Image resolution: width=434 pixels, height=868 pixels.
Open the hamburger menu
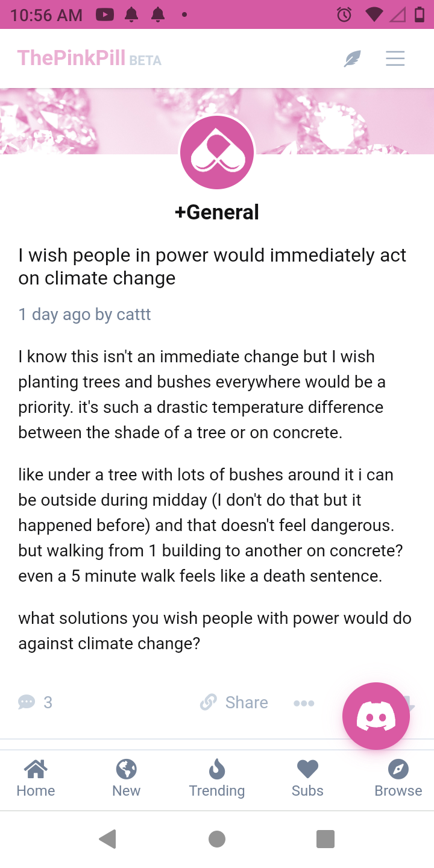coord(395,58)
